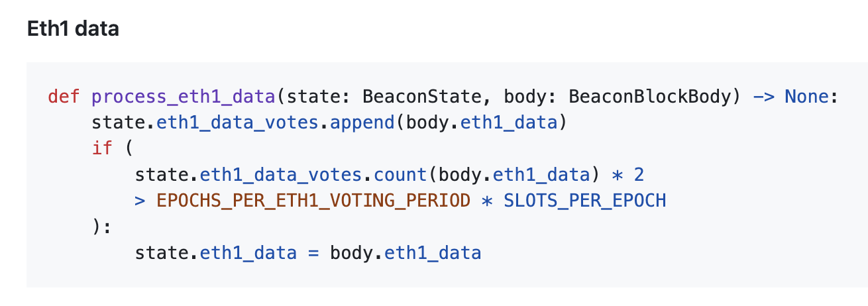This screenshot has height=306, width=868.
Task: Select the process_eth1_data function name
Action: (x=184, y=97)
